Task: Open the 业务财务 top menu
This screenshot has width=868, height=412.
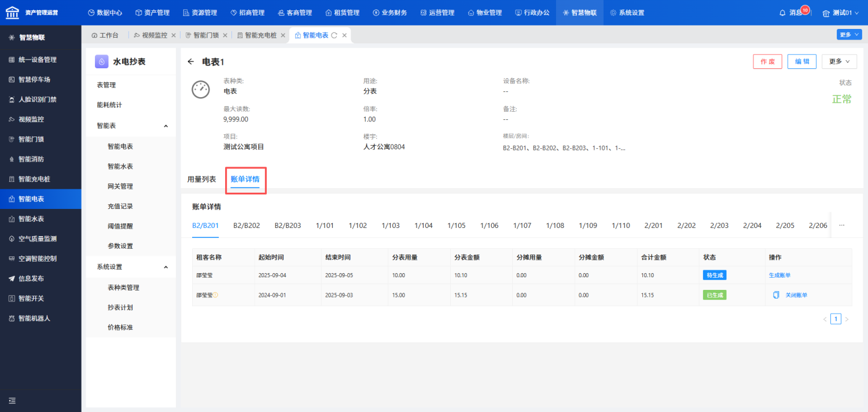Action: (x=390, y=13)
